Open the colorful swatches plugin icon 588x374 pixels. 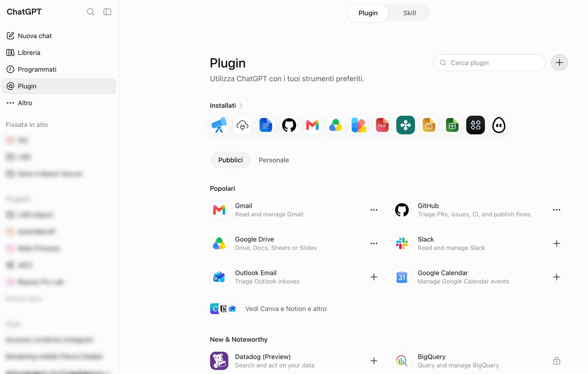click(359, 125)
